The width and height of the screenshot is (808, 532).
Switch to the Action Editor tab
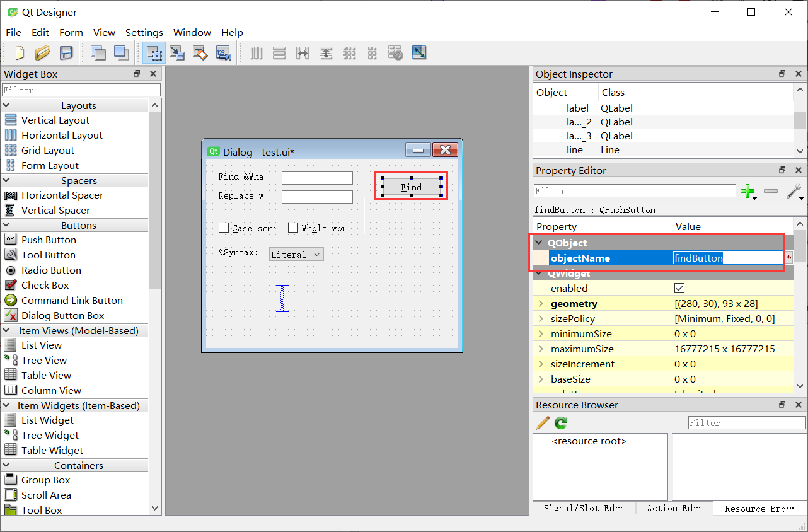coord(674,507)
